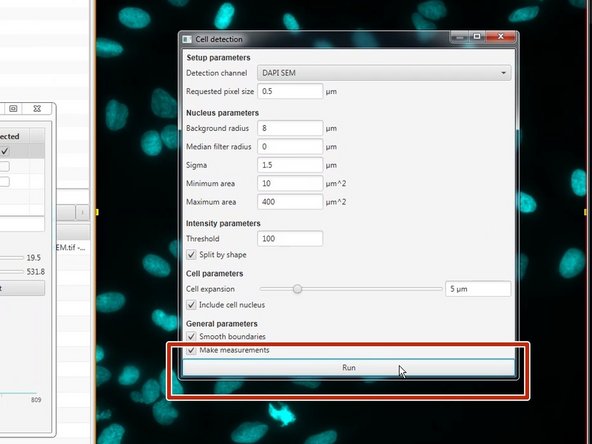Image resolution: width=592 pixels, height=444 pixels.
Task: Edit the Background radius field
Action: click(x=290, y=128)
